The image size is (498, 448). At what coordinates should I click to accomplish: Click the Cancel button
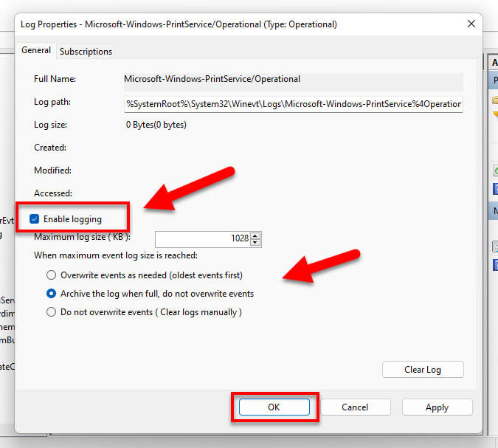[x=355, y=407]
